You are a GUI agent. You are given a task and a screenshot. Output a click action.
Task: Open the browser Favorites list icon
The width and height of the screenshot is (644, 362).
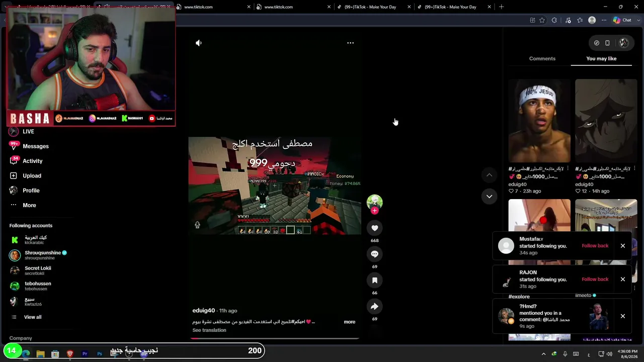coord(580,20)
